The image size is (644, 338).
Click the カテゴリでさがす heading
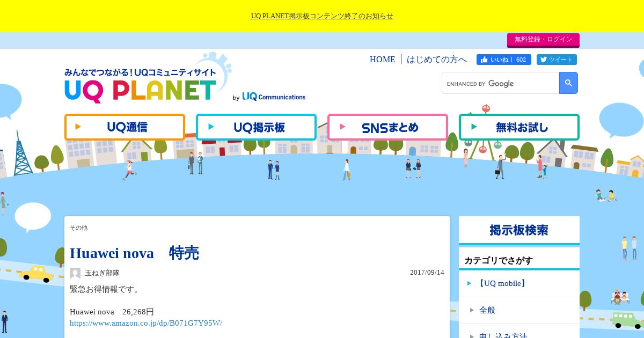[x=499, y=261]
